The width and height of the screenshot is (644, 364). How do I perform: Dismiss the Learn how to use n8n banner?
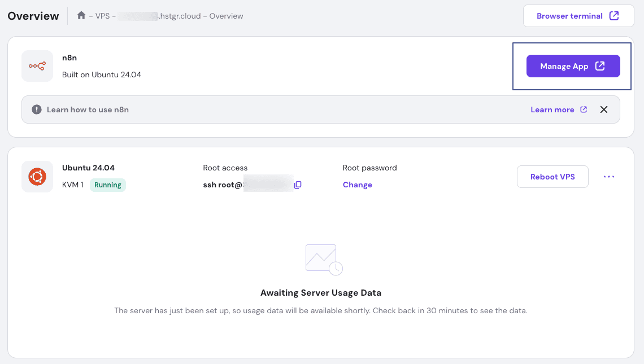604,109
